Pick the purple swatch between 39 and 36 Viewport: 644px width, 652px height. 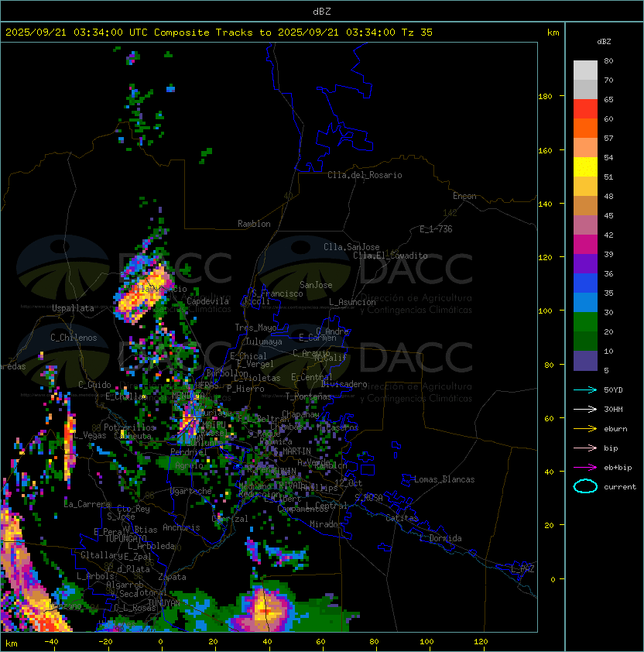pos(585,263)
